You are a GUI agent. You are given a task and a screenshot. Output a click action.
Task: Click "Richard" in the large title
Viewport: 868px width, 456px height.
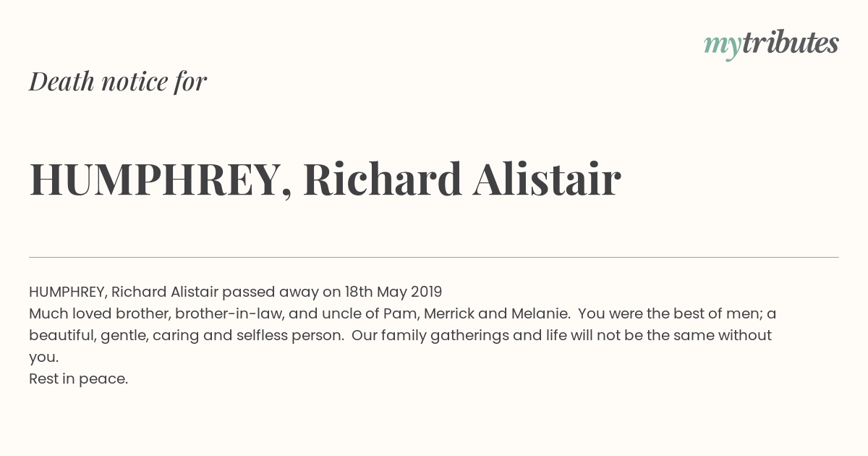[x=383, y=179]
